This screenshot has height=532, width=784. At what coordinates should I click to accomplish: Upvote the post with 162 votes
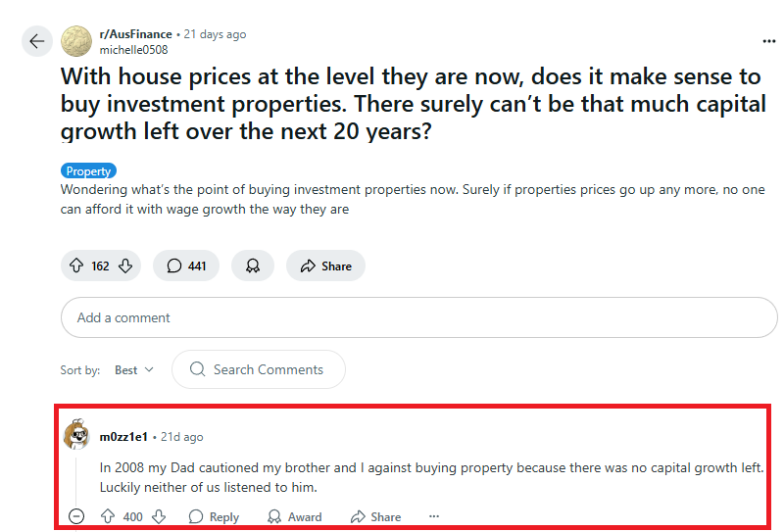point(76,266)
